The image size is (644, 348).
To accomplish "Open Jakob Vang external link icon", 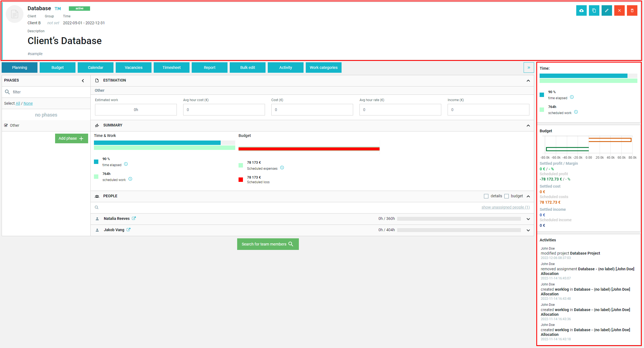I will tap(128, 230).
